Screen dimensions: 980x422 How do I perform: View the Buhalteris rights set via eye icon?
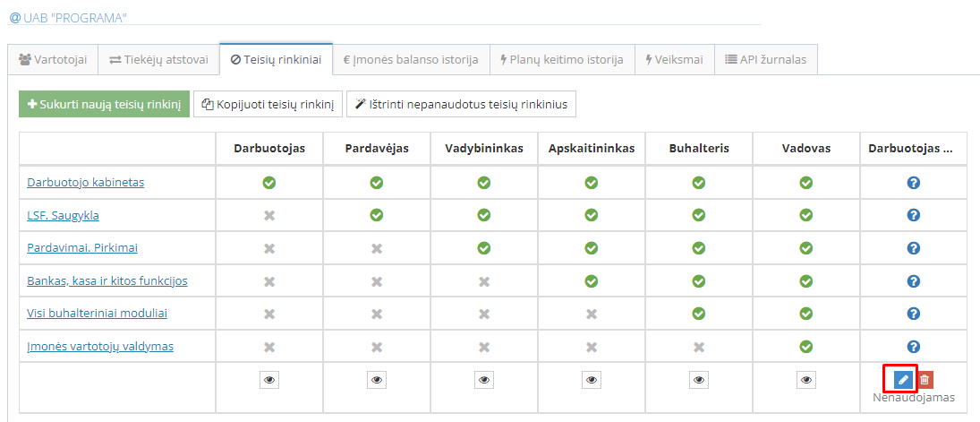699,380
